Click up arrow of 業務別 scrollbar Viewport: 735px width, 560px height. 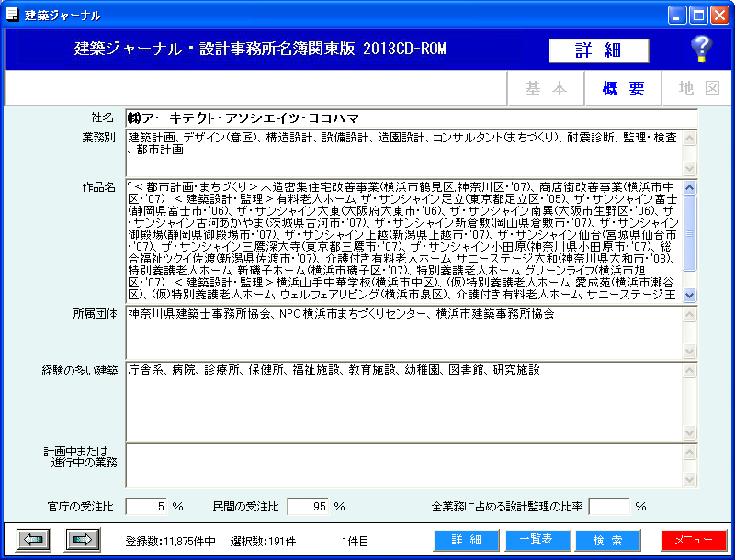click(x=690, y=138)
